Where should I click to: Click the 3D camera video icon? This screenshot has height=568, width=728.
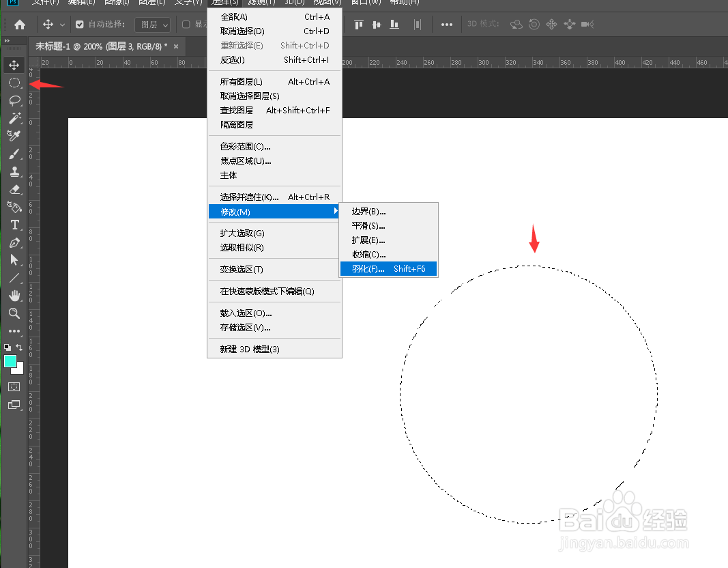click(587, 24)
